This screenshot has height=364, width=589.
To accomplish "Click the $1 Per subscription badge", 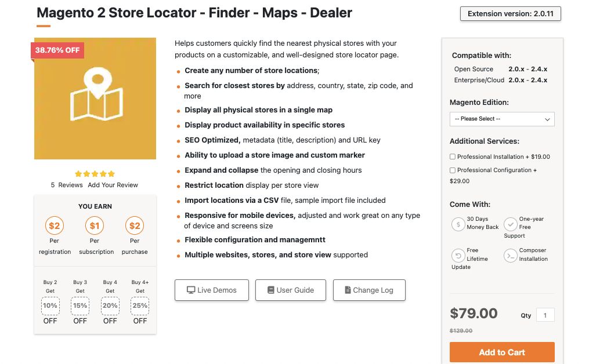I will [x=95, y=226].
